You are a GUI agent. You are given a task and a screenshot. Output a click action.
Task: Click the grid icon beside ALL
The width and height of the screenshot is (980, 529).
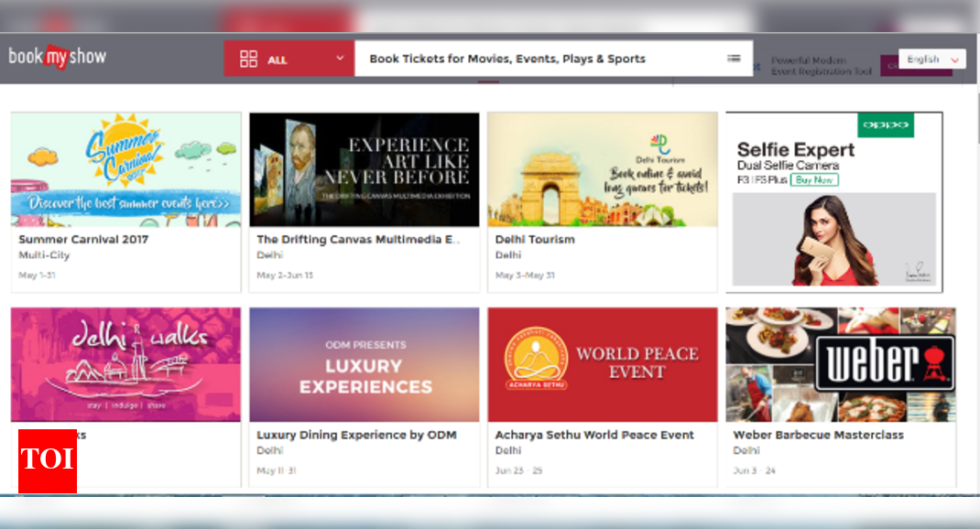click(x=248, y=59)
